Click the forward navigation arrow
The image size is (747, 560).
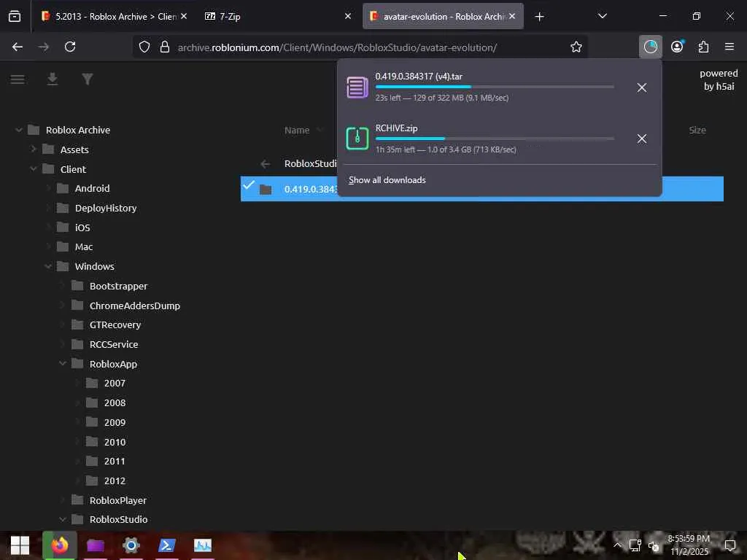(43, 47)
